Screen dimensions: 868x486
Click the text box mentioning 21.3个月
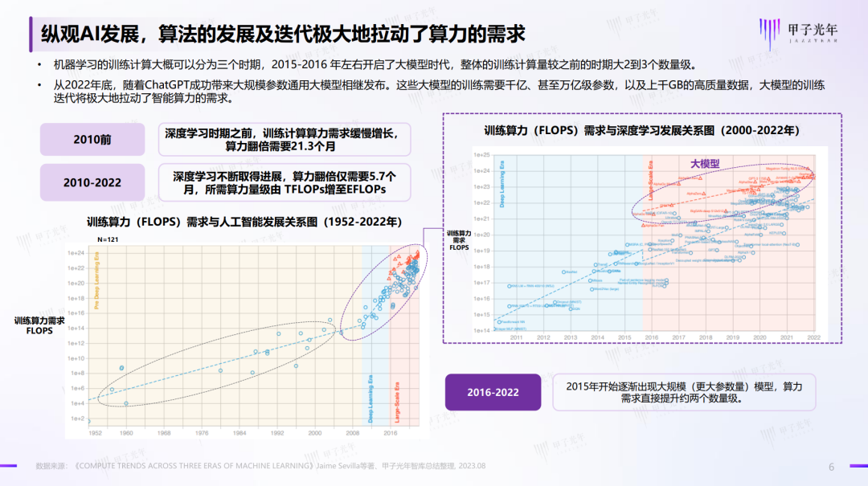point(287,139)
